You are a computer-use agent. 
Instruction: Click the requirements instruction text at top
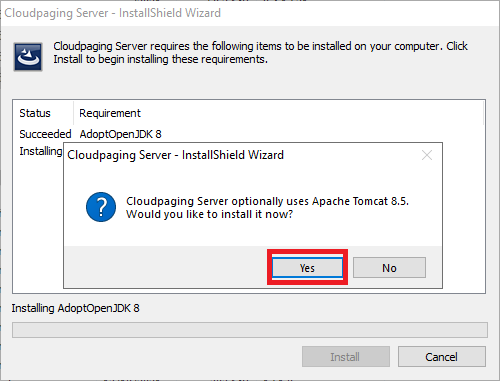(x=260, y=52)
